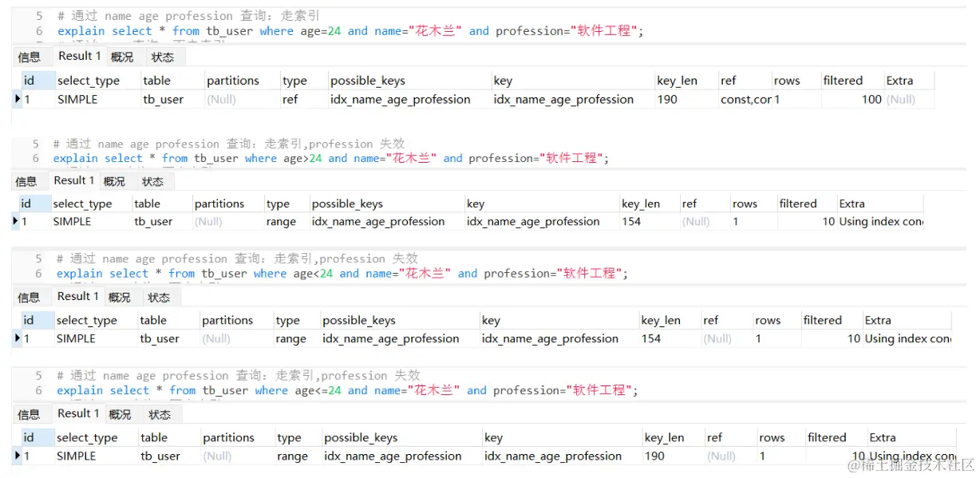Open 概况 tab under the age>24 query
Viewport: 980px width, 478px height.
coord(115,181)
